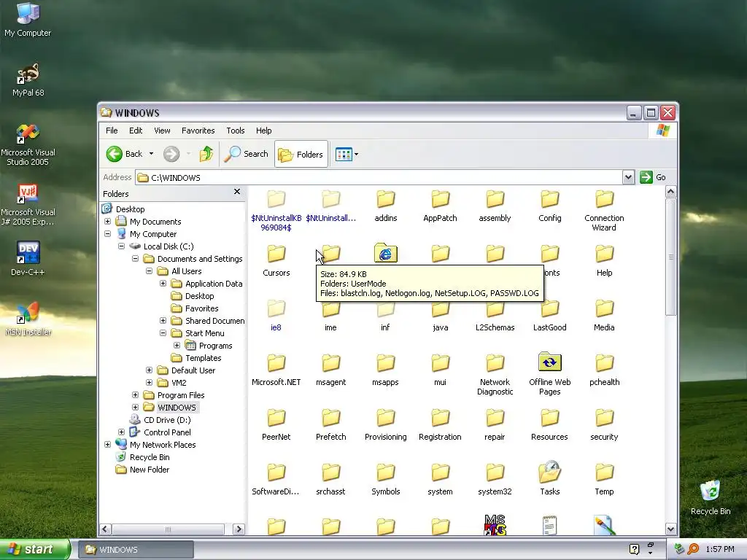Select the MSN Installer desktop shortcut
This screenshot has width=747, height=560.
click(x=28, y=319)
